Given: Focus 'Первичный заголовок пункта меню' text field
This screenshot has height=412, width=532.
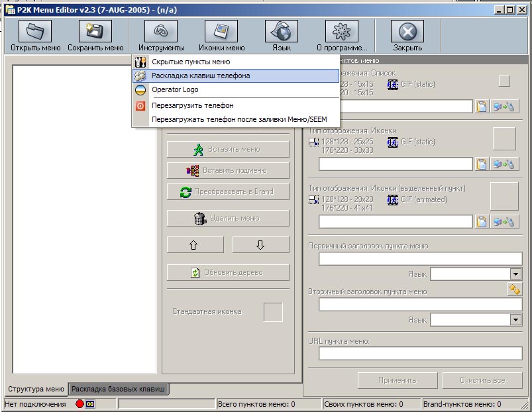Looking at the screenshot, I should 420,258.
